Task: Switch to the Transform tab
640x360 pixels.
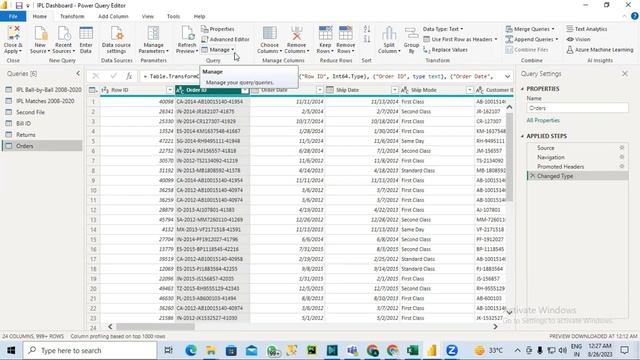Action: [72, 16]
